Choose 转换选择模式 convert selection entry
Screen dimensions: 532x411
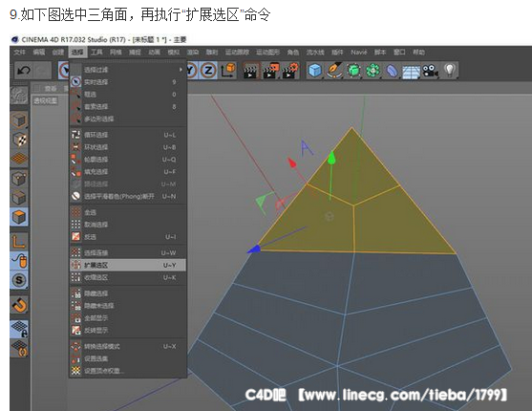tap(128, 346)
